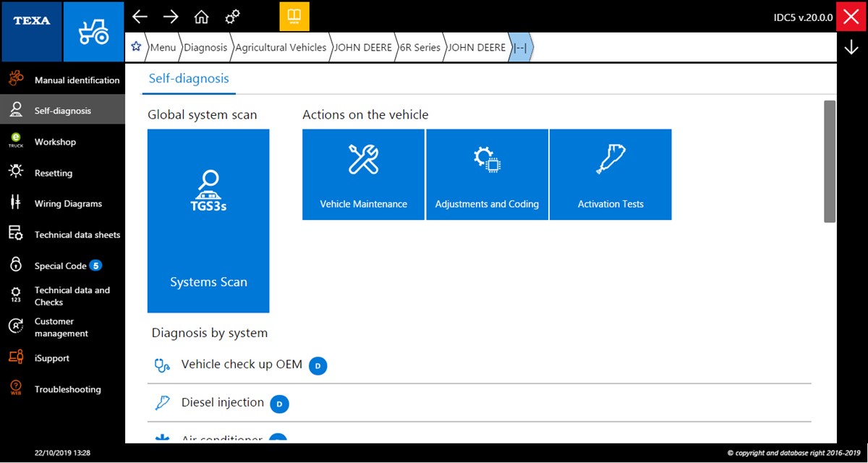Viewport: 868px width, 463px height.
Task: Start the TGS3s Systems Scan tile
Action: click(208, 221)
